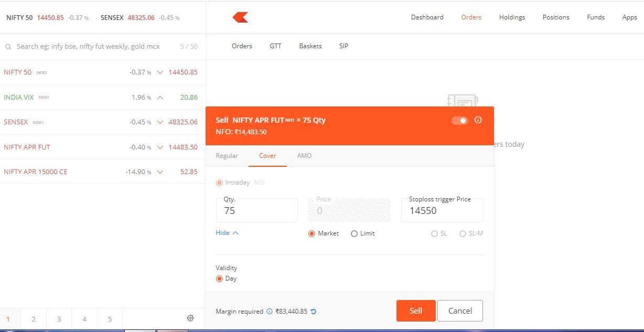Refresh margin with the reset icon
Viewport: 644px width, 332px height.
[x=314, y=311]
